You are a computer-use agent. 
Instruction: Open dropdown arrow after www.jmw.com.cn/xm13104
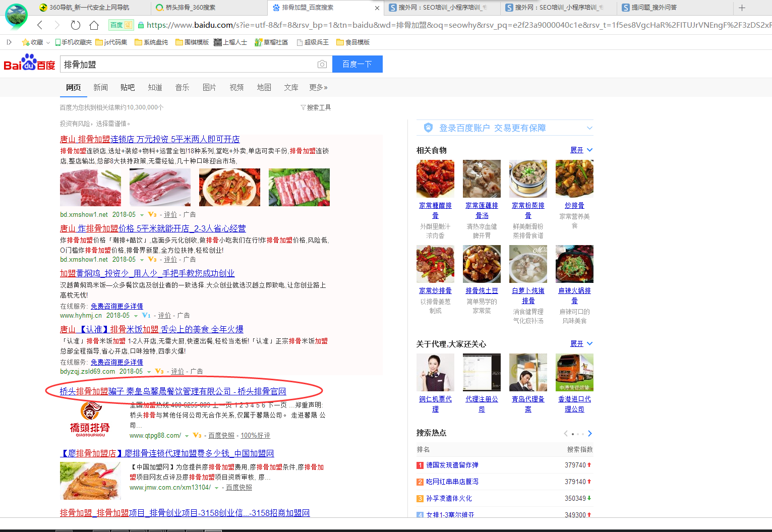point(216,488)
